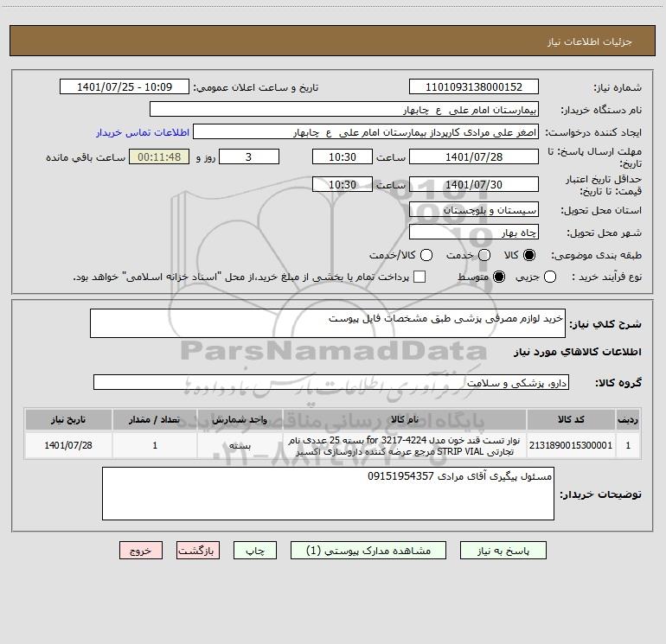666x644 pixels.
Task: Click the خروج exit button
Action: pyautogui.click(x=141, y=550)
